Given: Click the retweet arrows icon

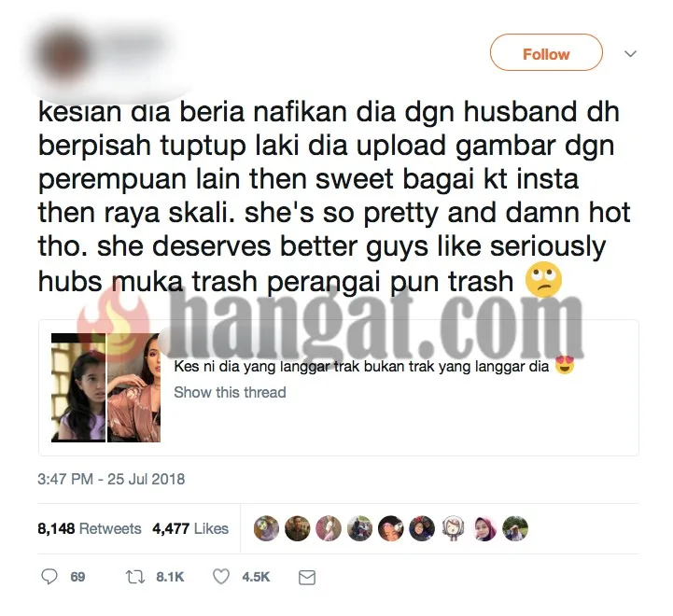Looking at the screenshot, I should point(135,577).
